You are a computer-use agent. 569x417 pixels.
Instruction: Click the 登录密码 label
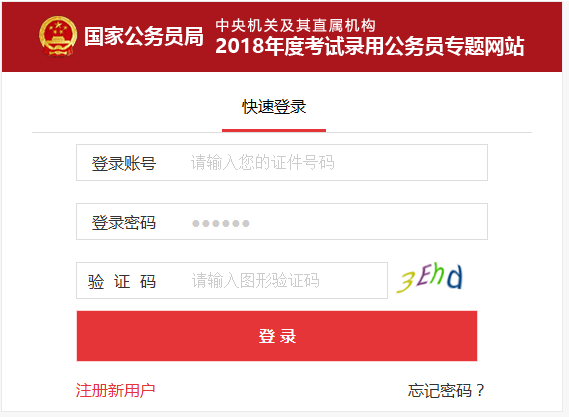pos(124,222)
